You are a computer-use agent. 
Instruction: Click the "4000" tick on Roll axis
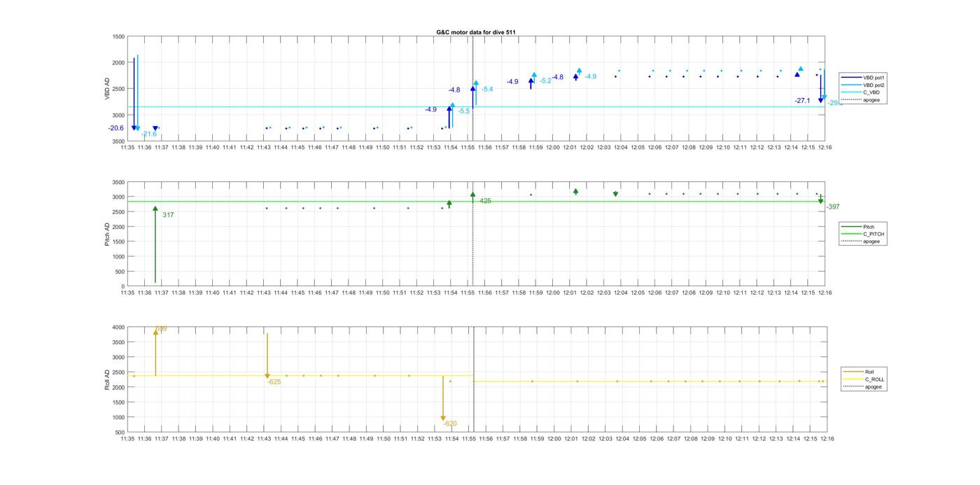117,327
